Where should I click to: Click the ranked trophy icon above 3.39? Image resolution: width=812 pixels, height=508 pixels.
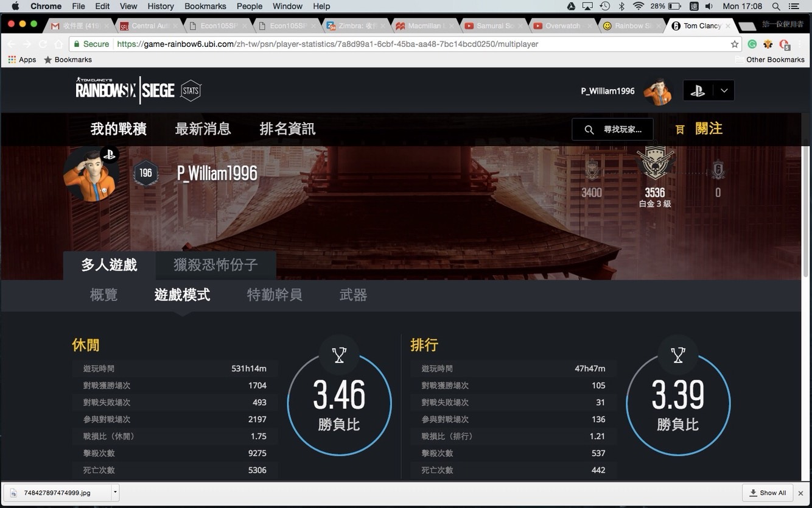(678, 355)
